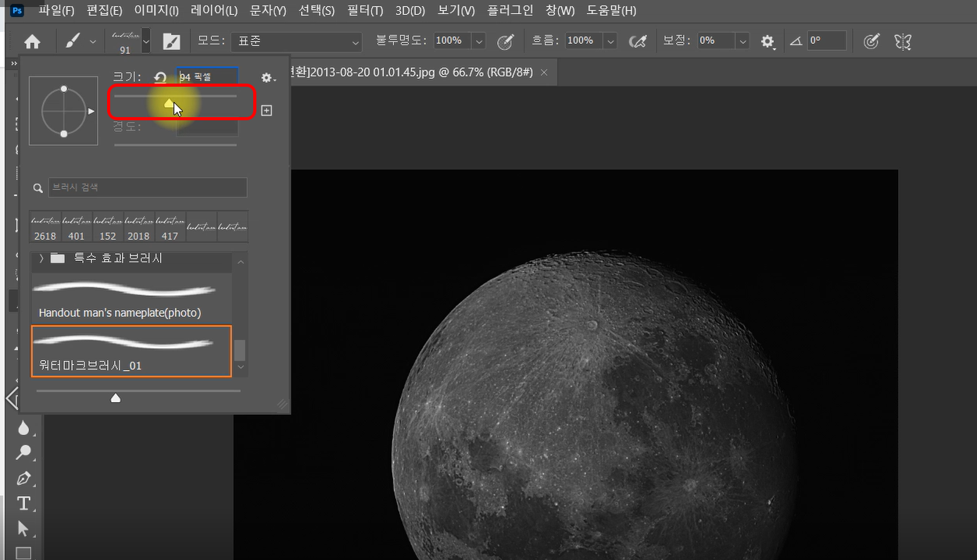Click the brush size slider handle
Image resolution: width=977 pixels, height=560 pixels.
[169, 103]
